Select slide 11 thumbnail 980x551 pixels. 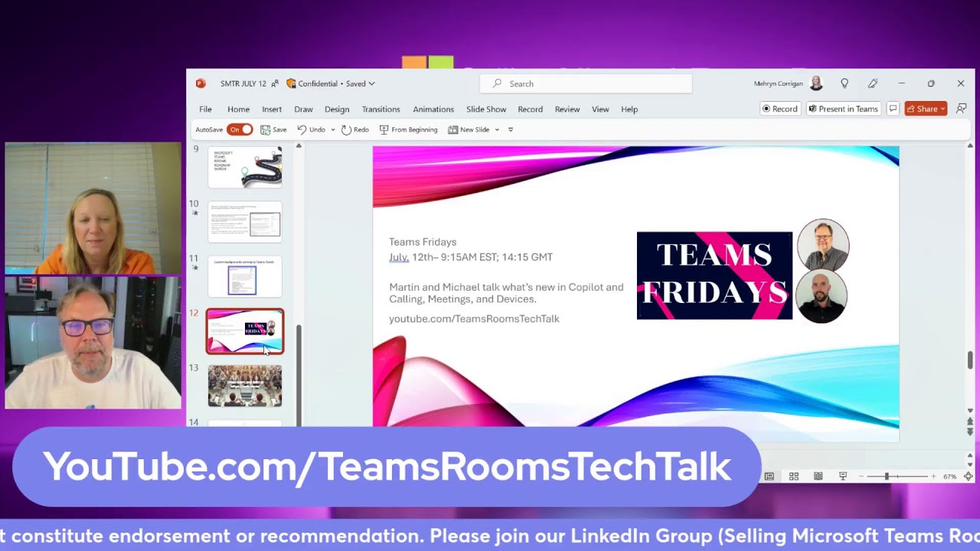pos(245,276)
